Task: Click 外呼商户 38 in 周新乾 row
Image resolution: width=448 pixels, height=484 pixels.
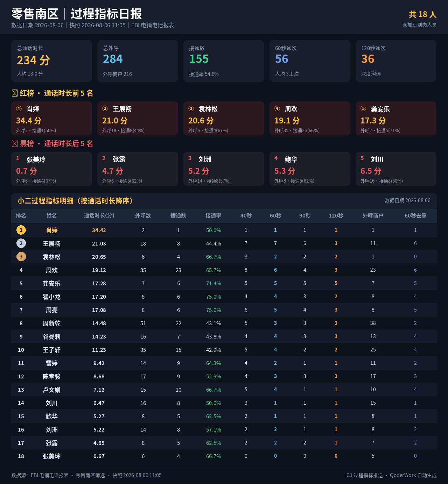Action: 373,323
